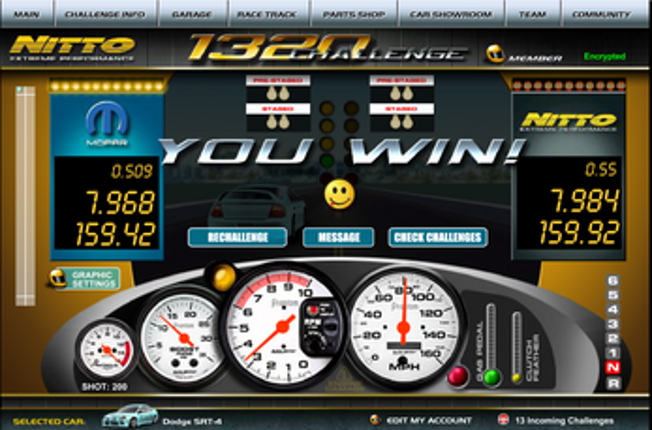Click the incoming challenges alert icon
The image size is (652, 430).
pyautogui.click(x=504, y=419)
